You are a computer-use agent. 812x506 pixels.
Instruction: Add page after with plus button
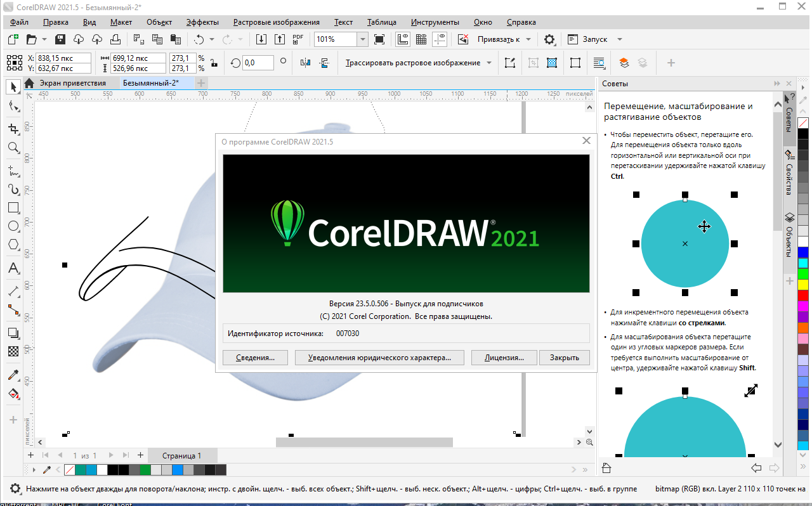coord(140,455)
